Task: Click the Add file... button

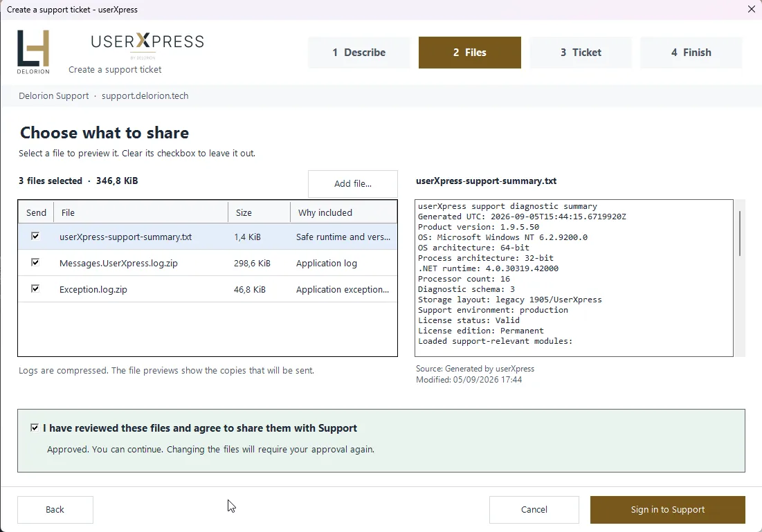Action: (353, 183)
